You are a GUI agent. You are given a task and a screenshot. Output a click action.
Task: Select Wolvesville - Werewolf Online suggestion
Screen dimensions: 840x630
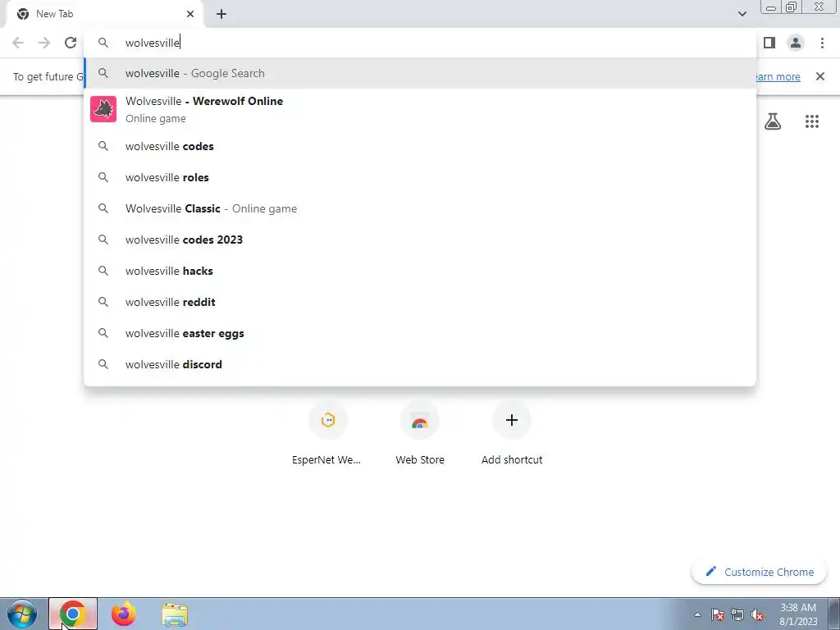[x=420, y=109]
